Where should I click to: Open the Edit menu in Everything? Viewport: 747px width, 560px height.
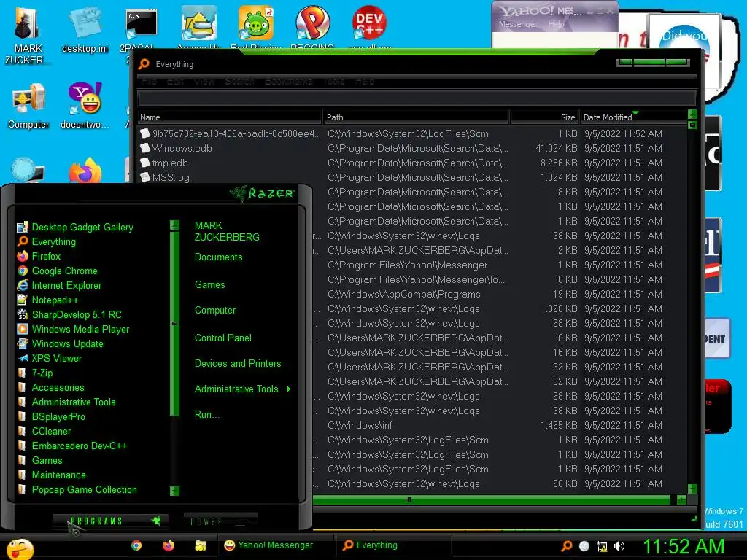click(175, 82)
